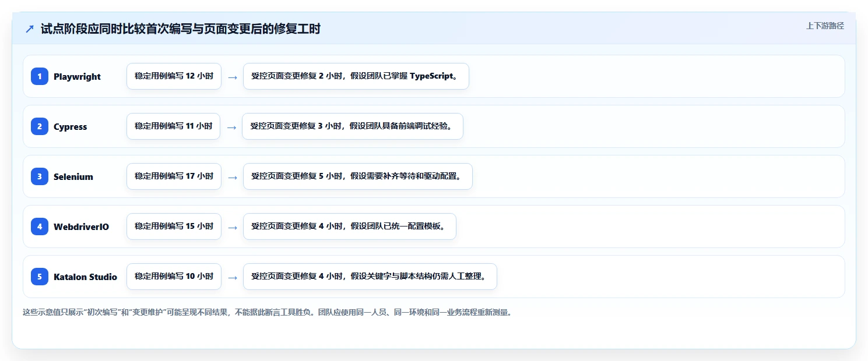
Task: Click the 稳定用例编写 12 小时 box
Action: point(174,76)
